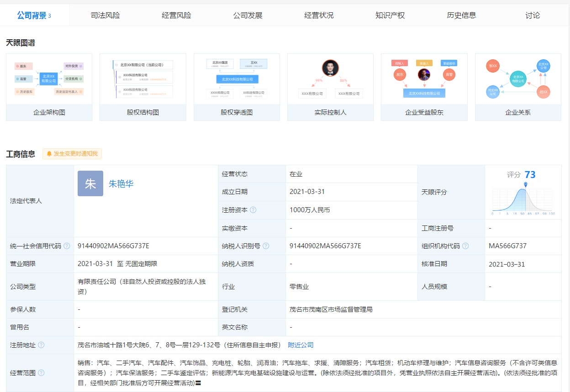The height and width of the screenshot is (392, 570).
Task: Click 发生变更时通知我 bell notification button
Action: pos(72,154)
